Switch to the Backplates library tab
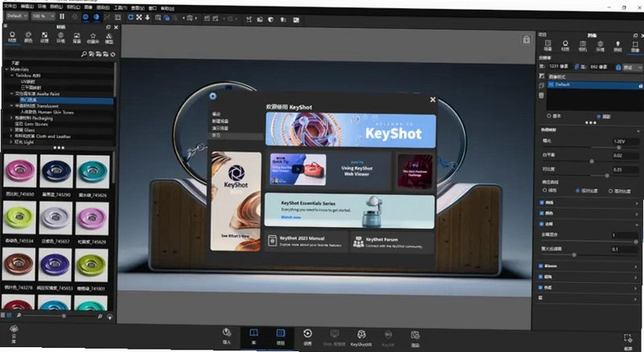 [x=76, y=38]
